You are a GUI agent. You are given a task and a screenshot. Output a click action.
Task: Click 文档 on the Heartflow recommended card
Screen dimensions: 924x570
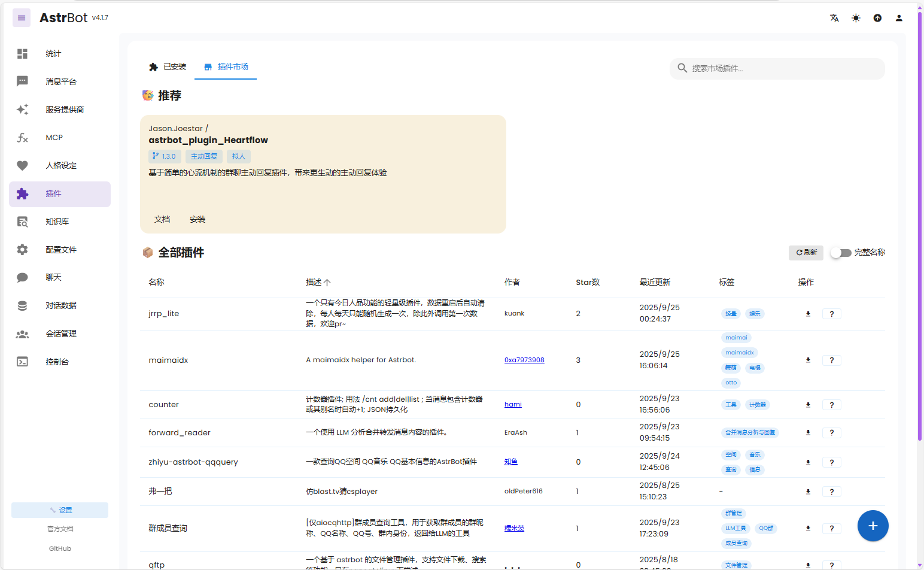pos(162,220)
